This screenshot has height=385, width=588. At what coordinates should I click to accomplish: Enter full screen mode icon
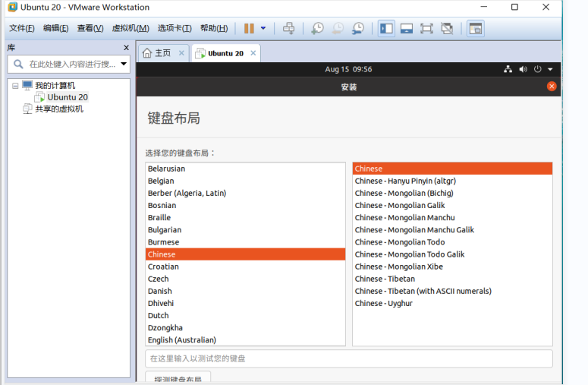coord(426,29)
